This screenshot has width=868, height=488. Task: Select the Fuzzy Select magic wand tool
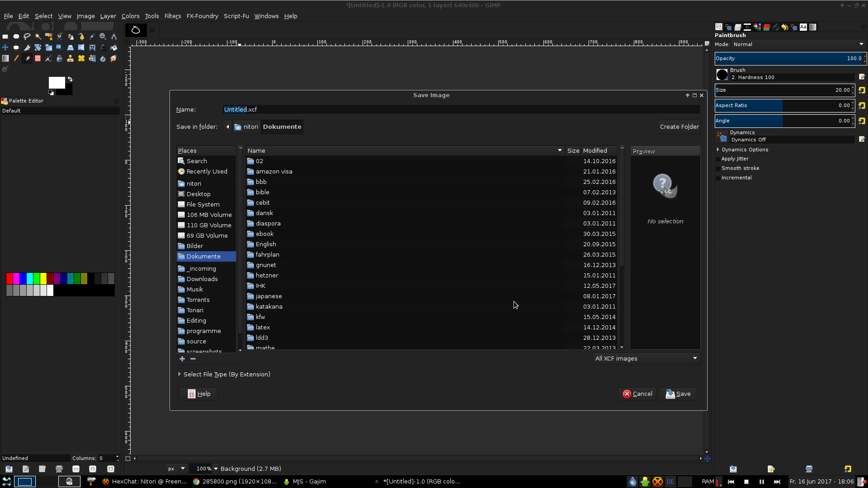point(38,37)
